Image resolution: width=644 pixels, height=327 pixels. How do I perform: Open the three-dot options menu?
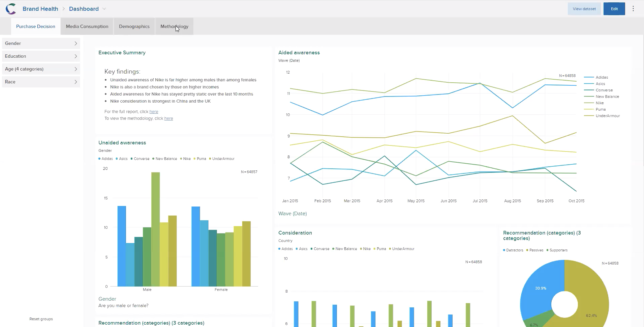(x=634, y=8)
